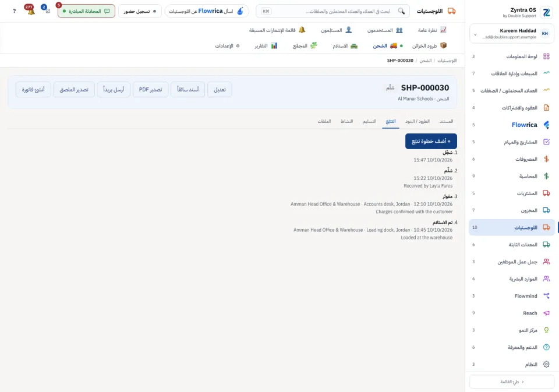Open المعدات الثابتة truck icon

pos(546,245)
